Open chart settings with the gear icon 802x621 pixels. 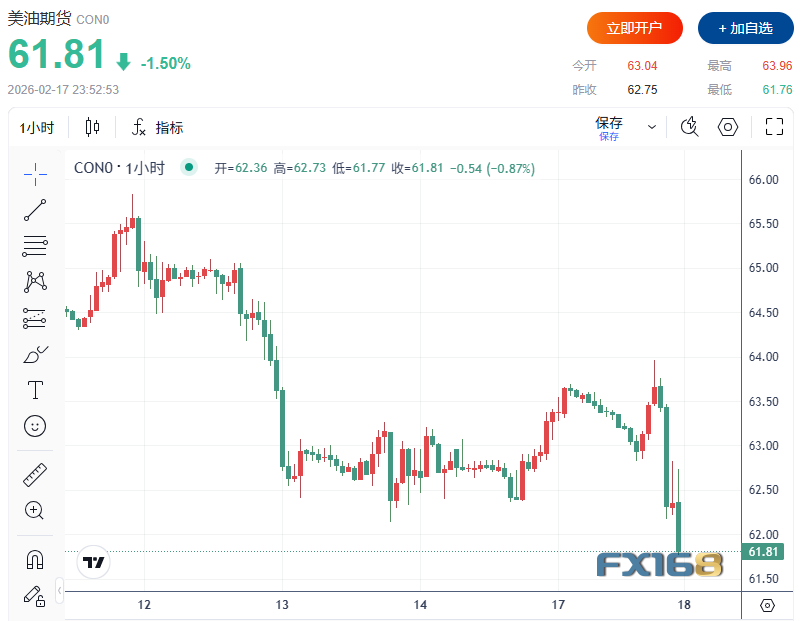tap(727, 127)
